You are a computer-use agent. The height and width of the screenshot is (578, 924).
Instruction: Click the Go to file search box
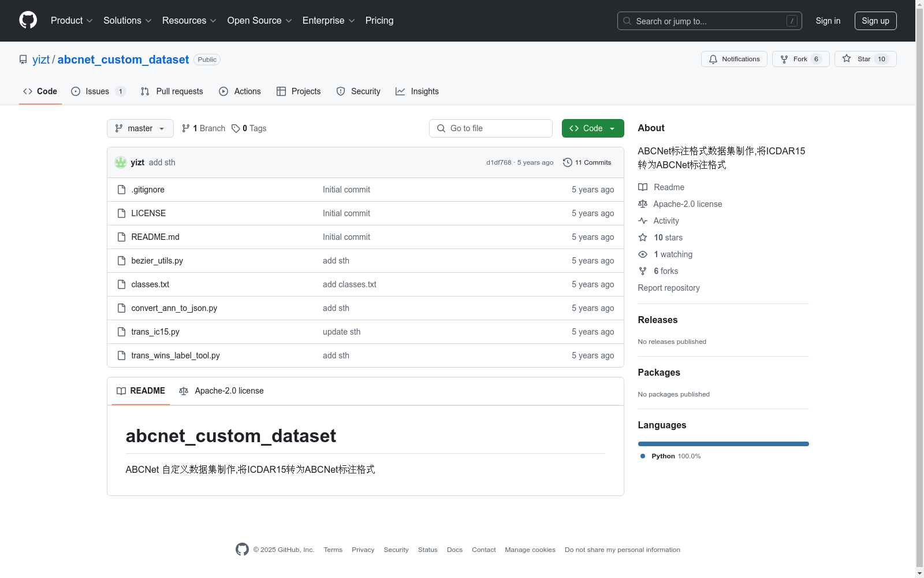click(x=491, y=128)
